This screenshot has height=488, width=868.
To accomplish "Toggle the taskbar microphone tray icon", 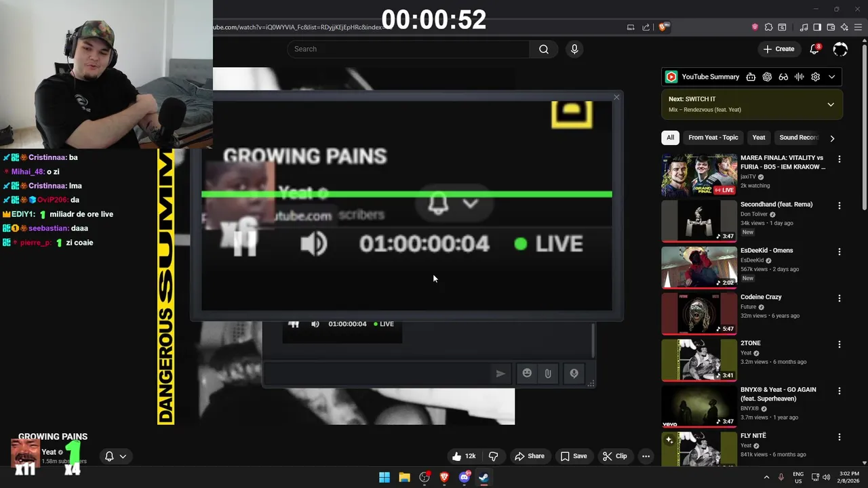I will [x=781, y=477].
